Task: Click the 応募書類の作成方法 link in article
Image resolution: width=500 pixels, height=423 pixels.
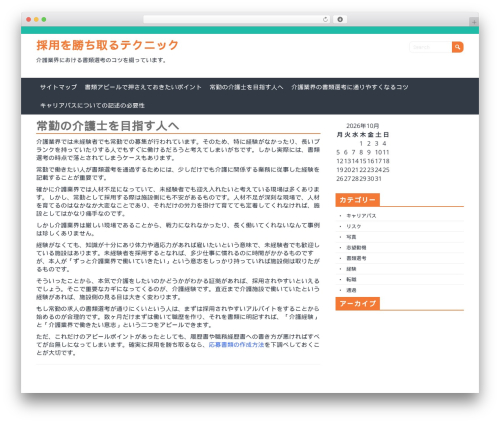Action: [x=236, y=345]
